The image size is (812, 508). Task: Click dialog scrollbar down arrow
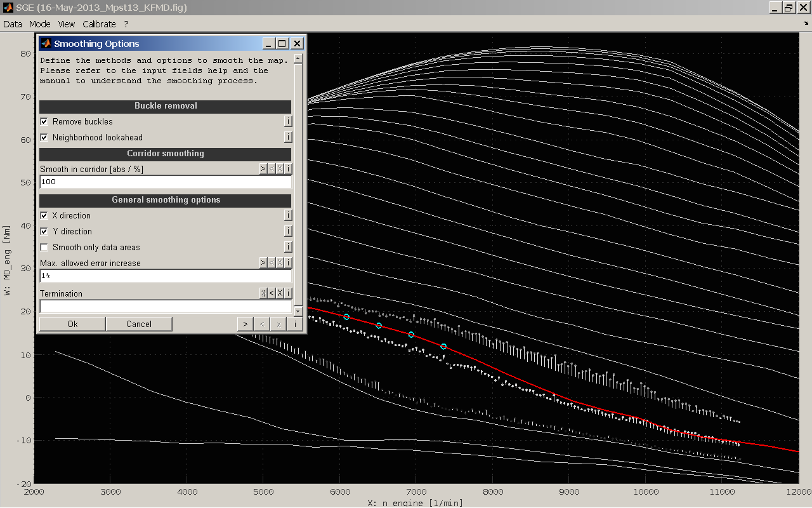(299, 311)
